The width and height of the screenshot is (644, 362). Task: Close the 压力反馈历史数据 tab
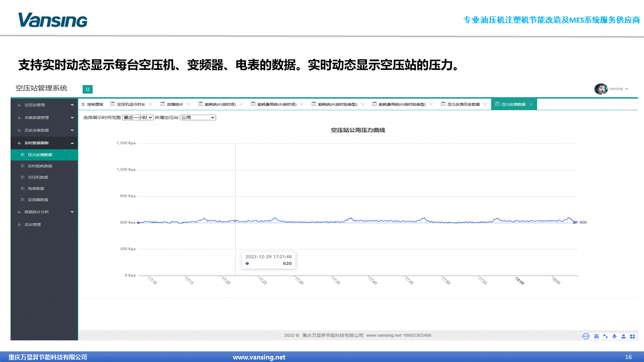485,104
